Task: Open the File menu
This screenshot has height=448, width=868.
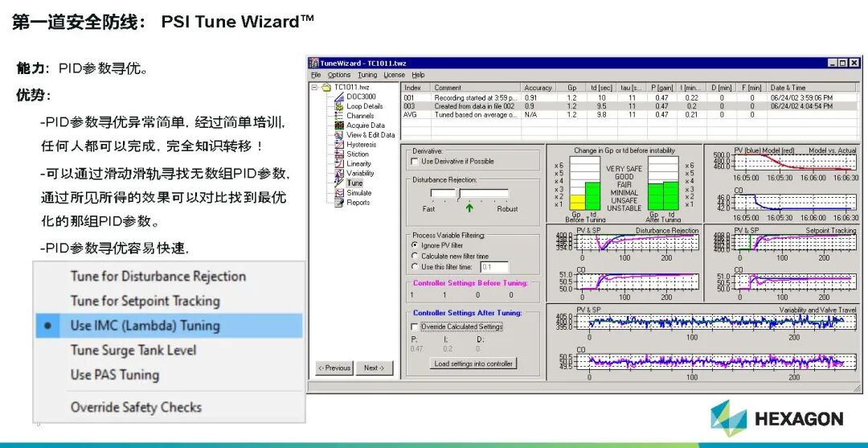Action: (x=316, y=75)
